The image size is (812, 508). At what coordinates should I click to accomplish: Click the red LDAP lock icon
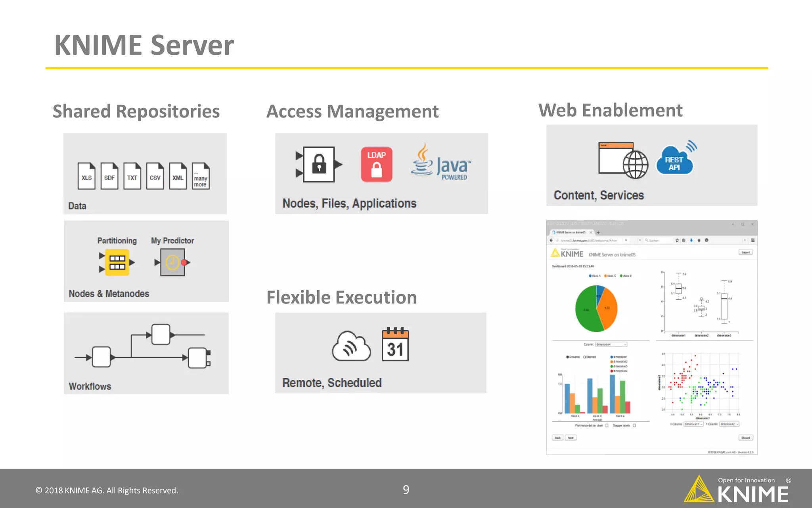[x=377, y=164]
